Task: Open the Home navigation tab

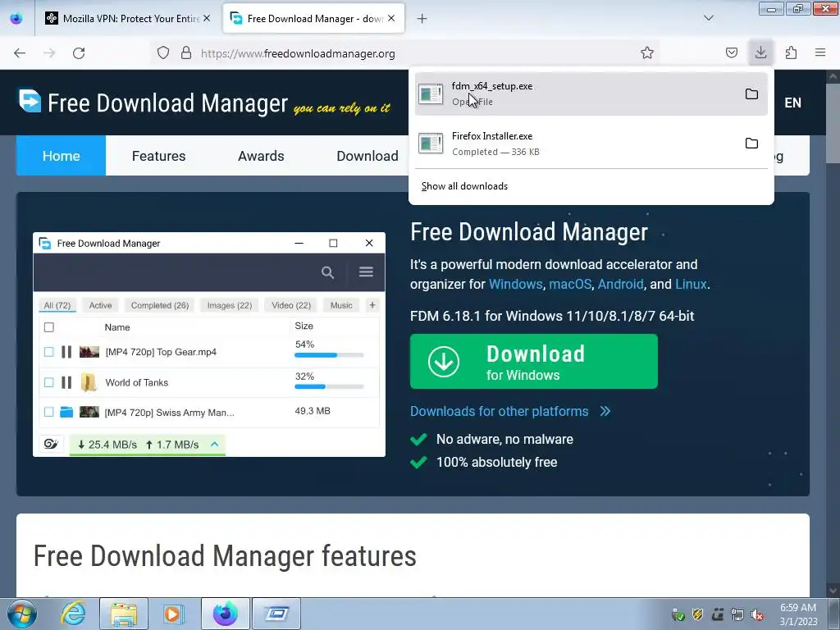Action: 61,156
